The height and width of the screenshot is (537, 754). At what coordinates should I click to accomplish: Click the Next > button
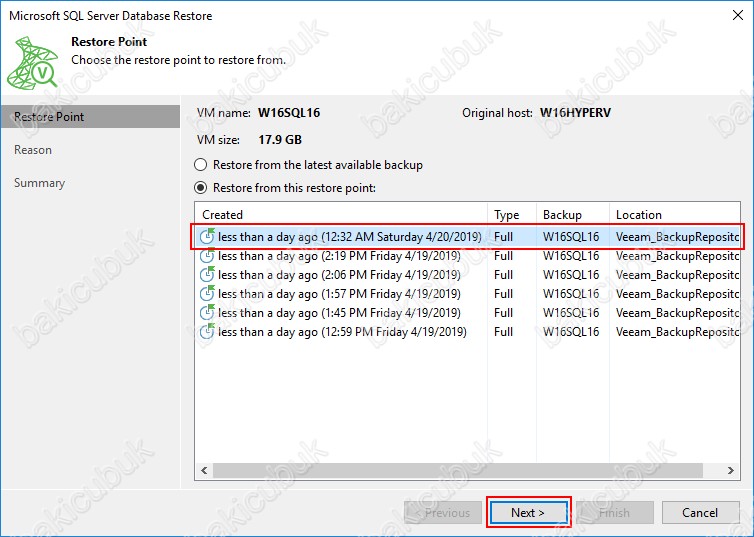pos(528,512)
